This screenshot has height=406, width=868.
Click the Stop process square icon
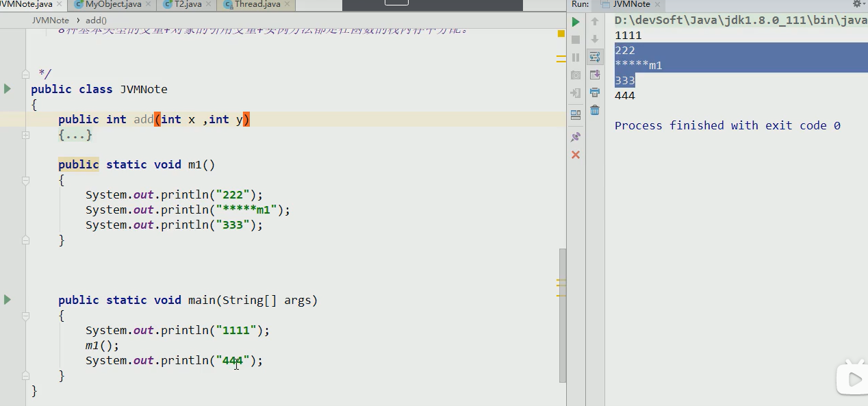(576, 40)
